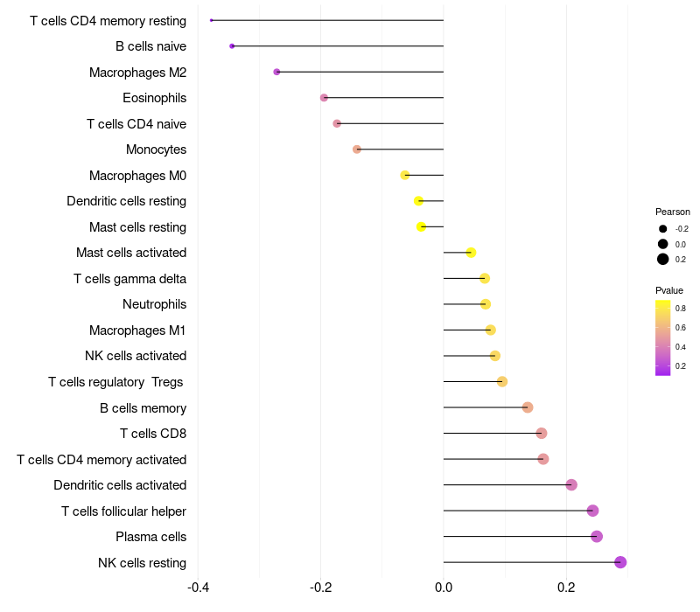Click the Dendritic cells activated dot
The image size is (700, 612).
pyautogui.click(x=571, y=485)
